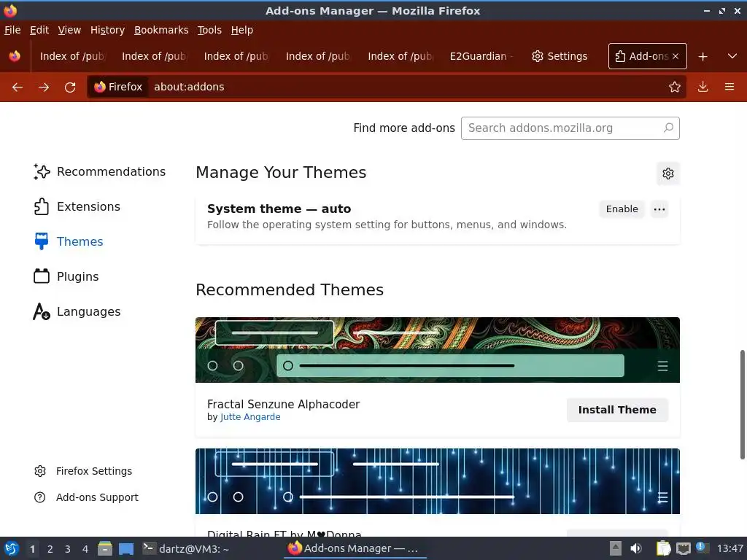Viewport: 747px width, 560px height.
Task: Click the Digital Rain theme preview image
Action: [x=438, y=481]
